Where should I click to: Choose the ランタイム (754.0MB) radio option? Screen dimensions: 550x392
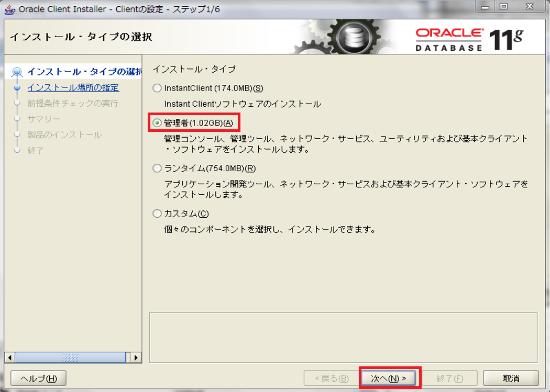click(157, 169)
